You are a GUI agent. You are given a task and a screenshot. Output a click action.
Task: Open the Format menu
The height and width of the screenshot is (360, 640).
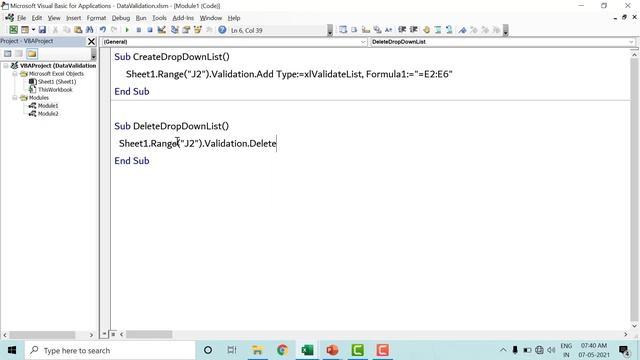(96, 18)
